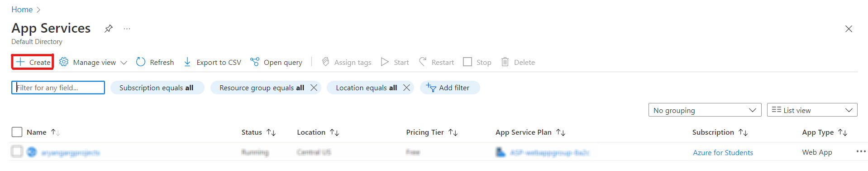The height and width of the screenshot is (171, 868).
Task: Click the blurred app service name link
Action: pyautogui.click(x=70, y=152)
